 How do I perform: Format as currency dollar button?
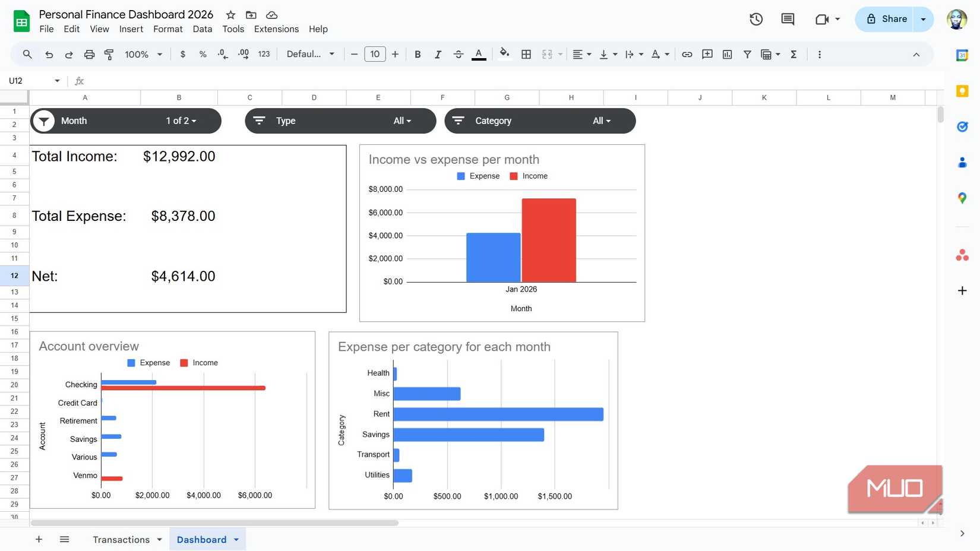pos(183,55)
